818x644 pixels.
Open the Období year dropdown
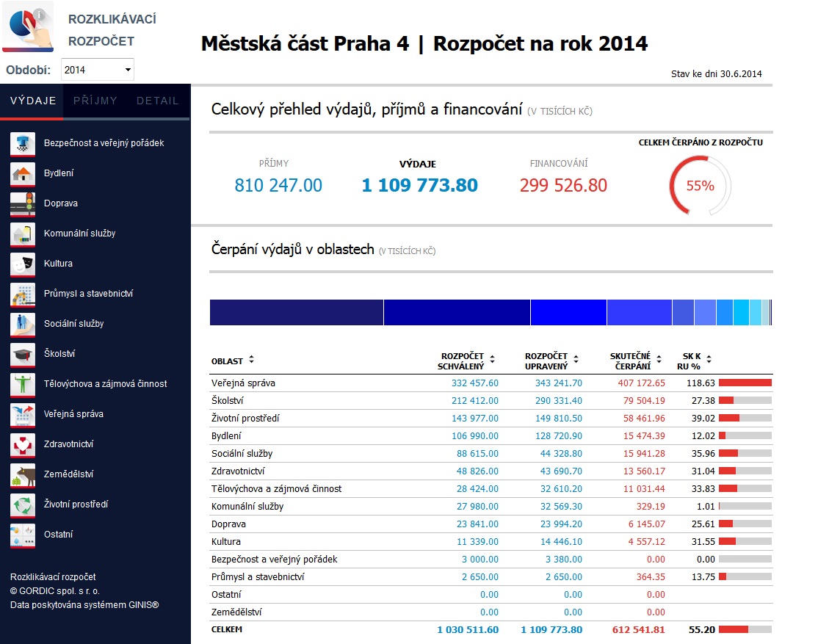point(97,70)
